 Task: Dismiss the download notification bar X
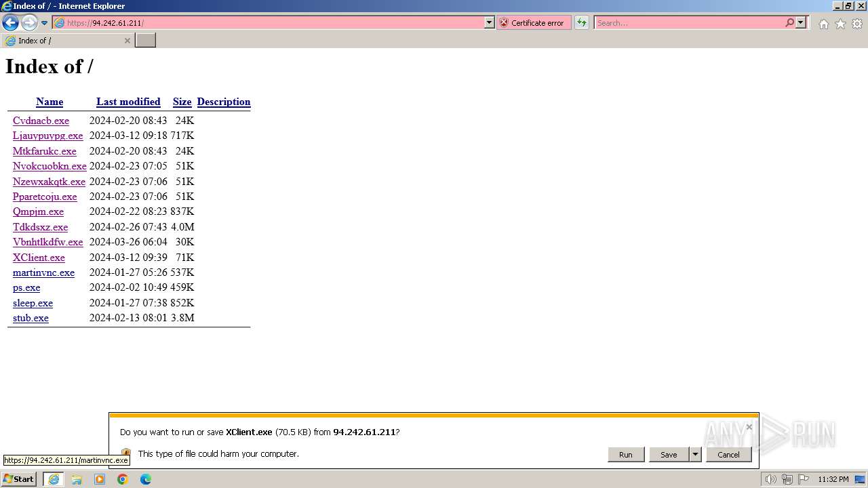(x=749, y=427)
